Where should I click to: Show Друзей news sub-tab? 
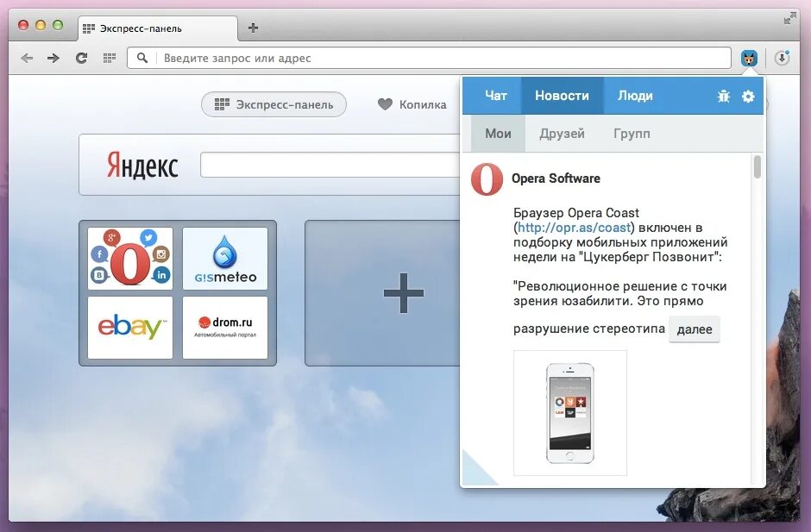(x=562, y=134)
